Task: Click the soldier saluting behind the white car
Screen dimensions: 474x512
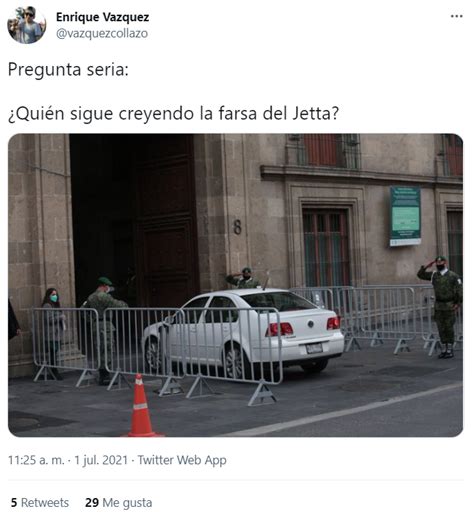Action: [244, 279]
